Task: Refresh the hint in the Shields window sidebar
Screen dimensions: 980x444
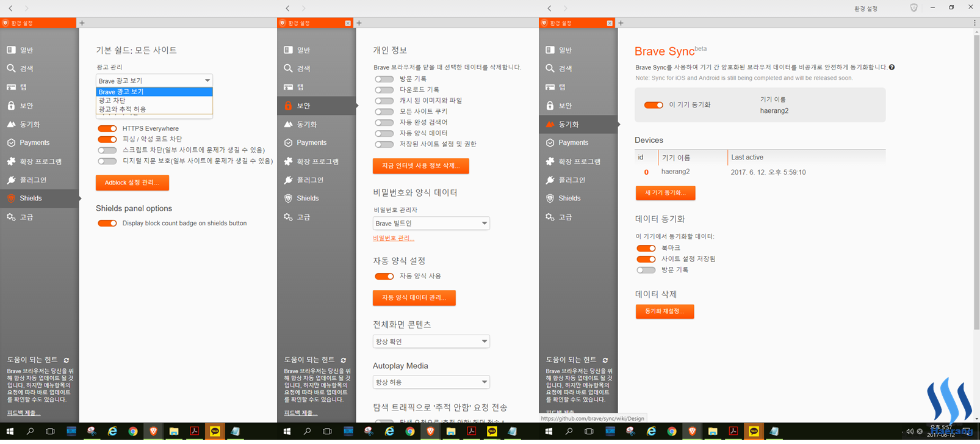Action: (67, 360)
